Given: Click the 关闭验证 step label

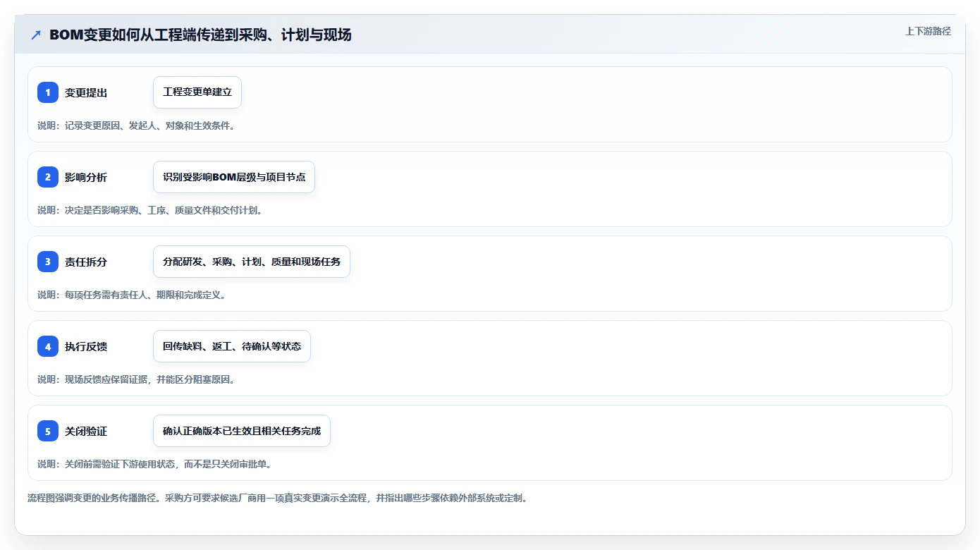Looking at the screenshot, I should click(86, 432).
